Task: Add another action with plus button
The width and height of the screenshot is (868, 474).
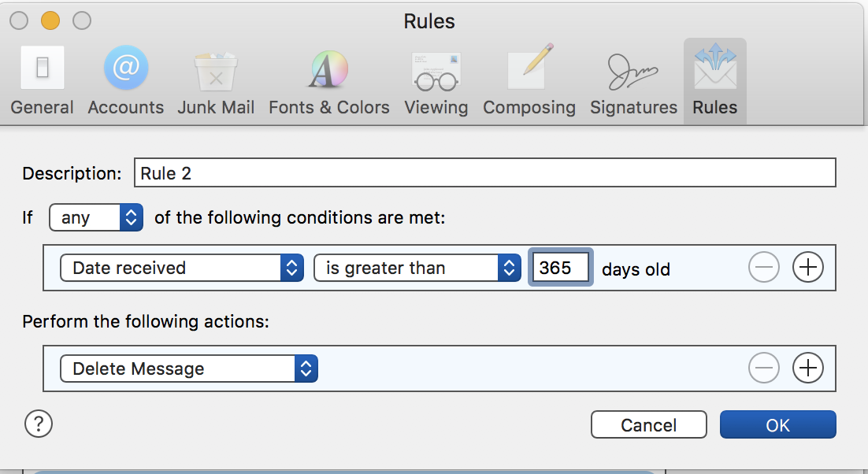Action: [807, 368]
